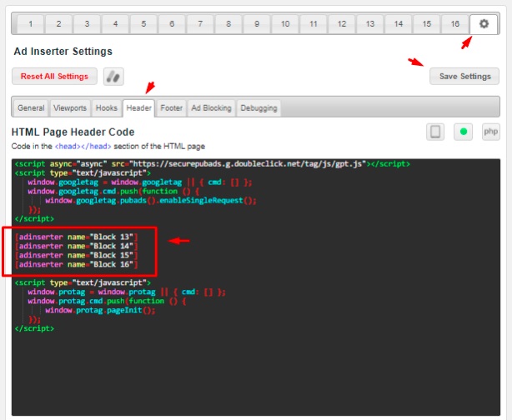Switch to the General tab

pyautogui.click(x=31, y=108)
